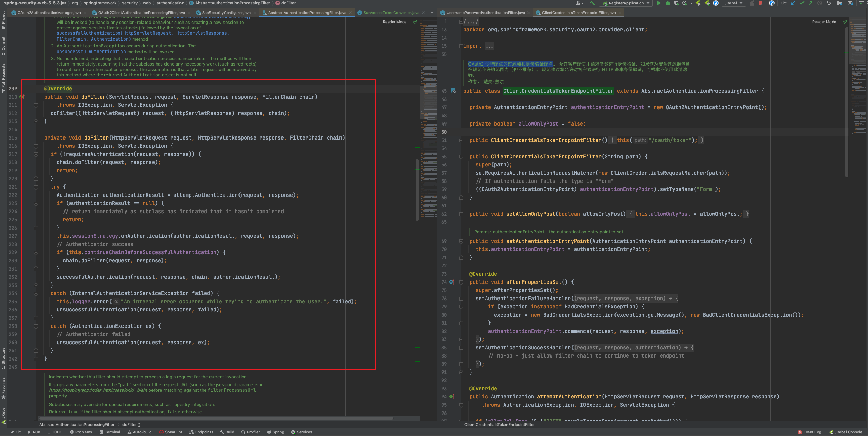Open the JRebel dropdown in toolbar
Viewport: 868px width, 436px height.
pos(733,3)
